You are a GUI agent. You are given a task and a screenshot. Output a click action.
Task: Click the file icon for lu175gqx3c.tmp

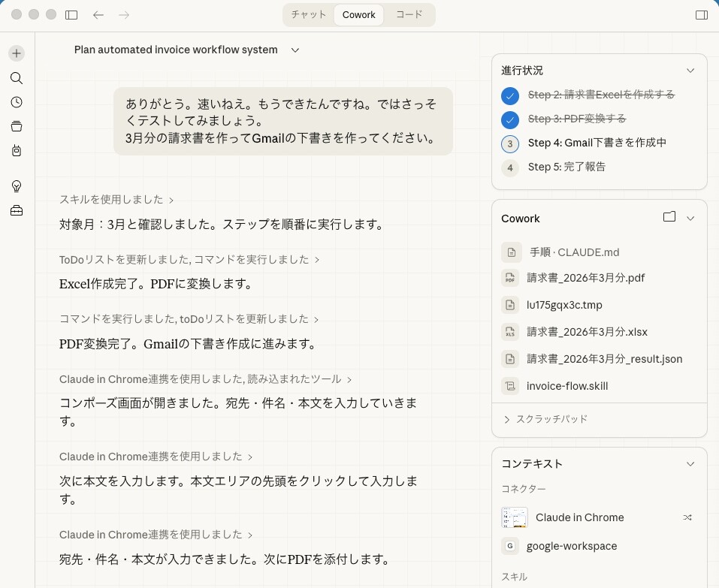[x=510, y=305]
